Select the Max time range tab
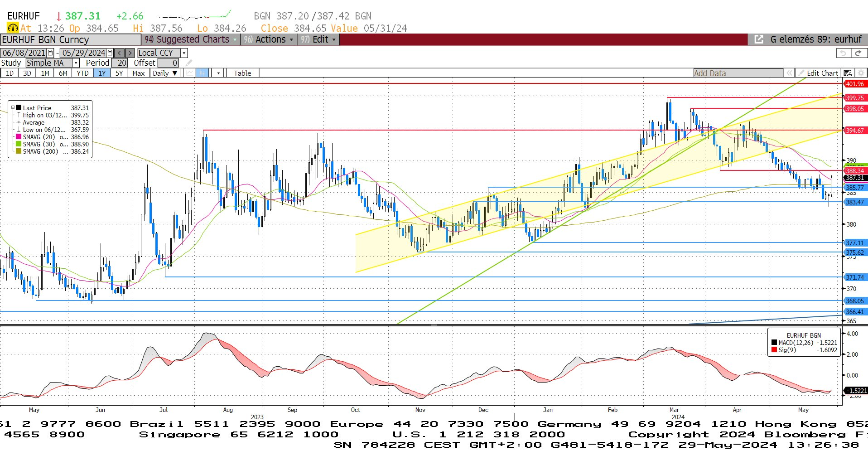This screenshot has height=470, width=868. [x=139, y=73]
